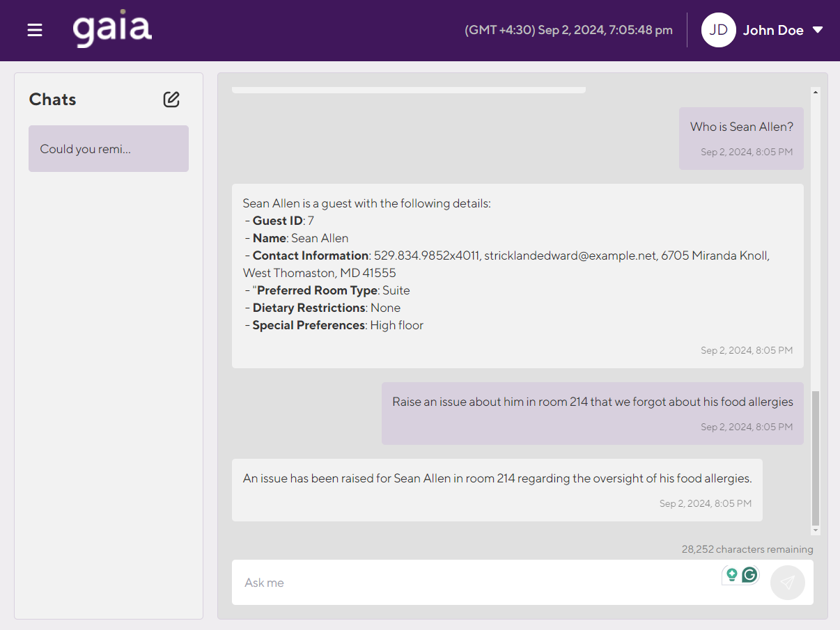Click the header date and time display

pyautogui.click(x=568, y=30)
